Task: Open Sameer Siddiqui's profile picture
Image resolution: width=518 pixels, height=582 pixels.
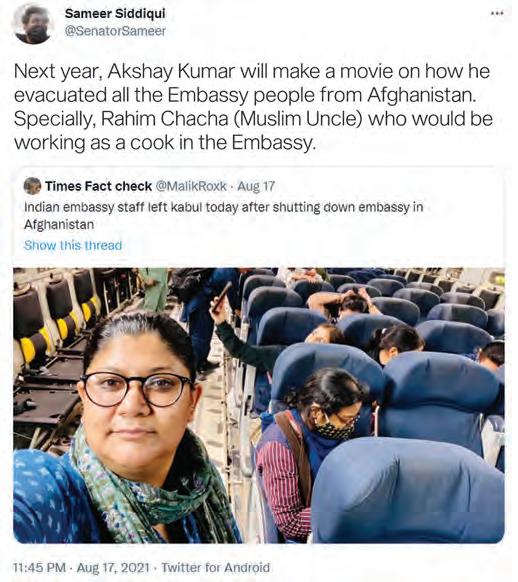Action: pos(33,24)
